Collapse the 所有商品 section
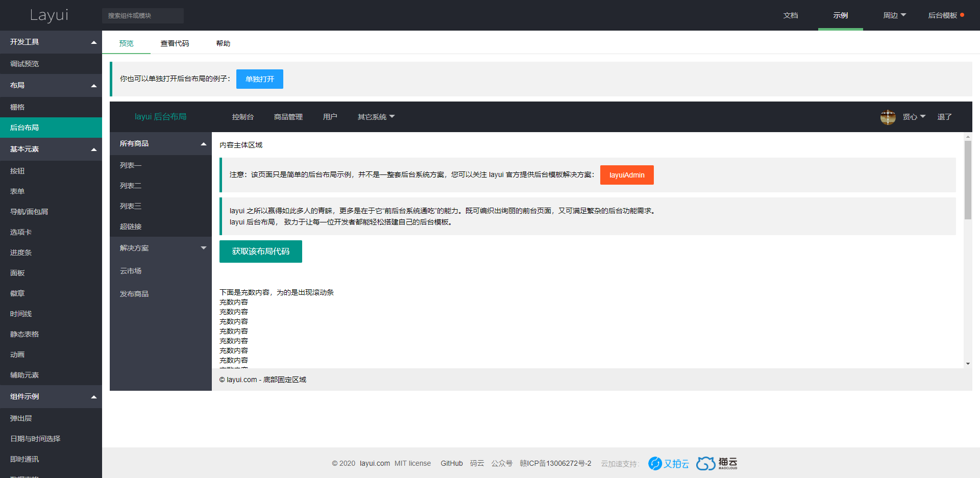 160,143
